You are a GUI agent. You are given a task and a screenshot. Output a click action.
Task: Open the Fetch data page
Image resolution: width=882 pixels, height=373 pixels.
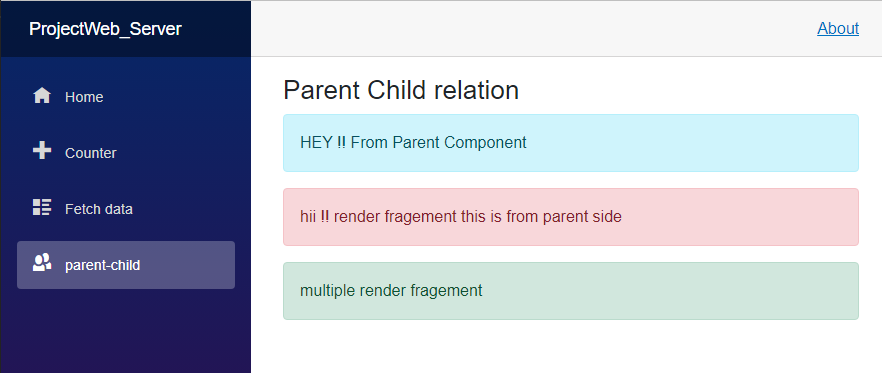tap(126, 209)
